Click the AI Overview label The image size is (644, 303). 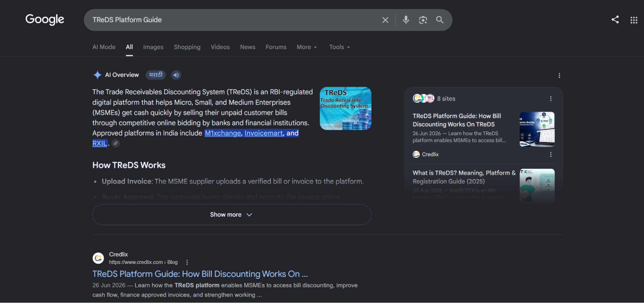[x=122, y=75]
